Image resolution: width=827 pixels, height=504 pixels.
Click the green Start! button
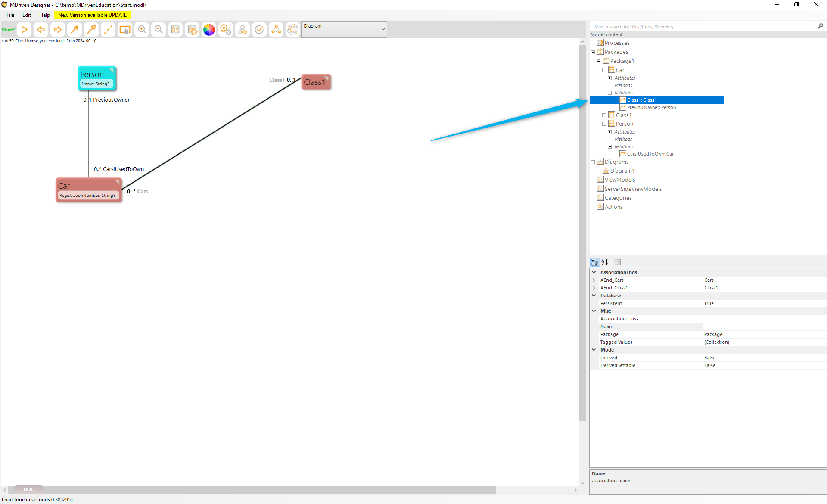[8, 30]
